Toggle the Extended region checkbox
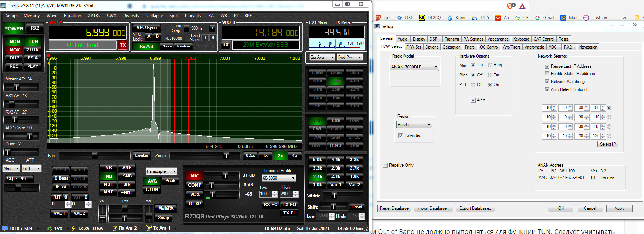 401,135
